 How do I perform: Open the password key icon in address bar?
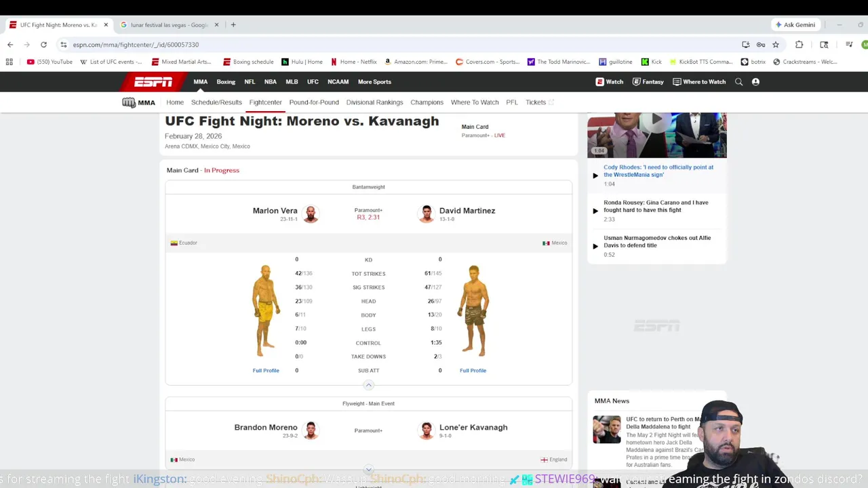click(761, 45)
